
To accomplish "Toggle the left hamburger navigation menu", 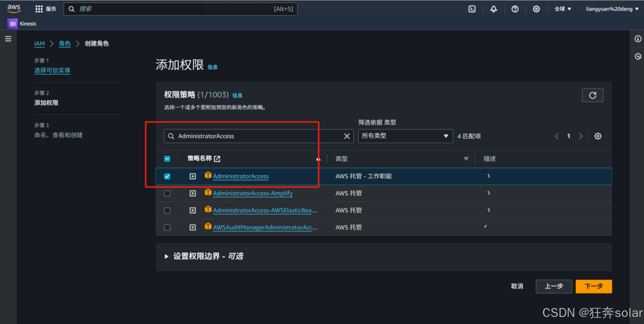I will point(8,39).
